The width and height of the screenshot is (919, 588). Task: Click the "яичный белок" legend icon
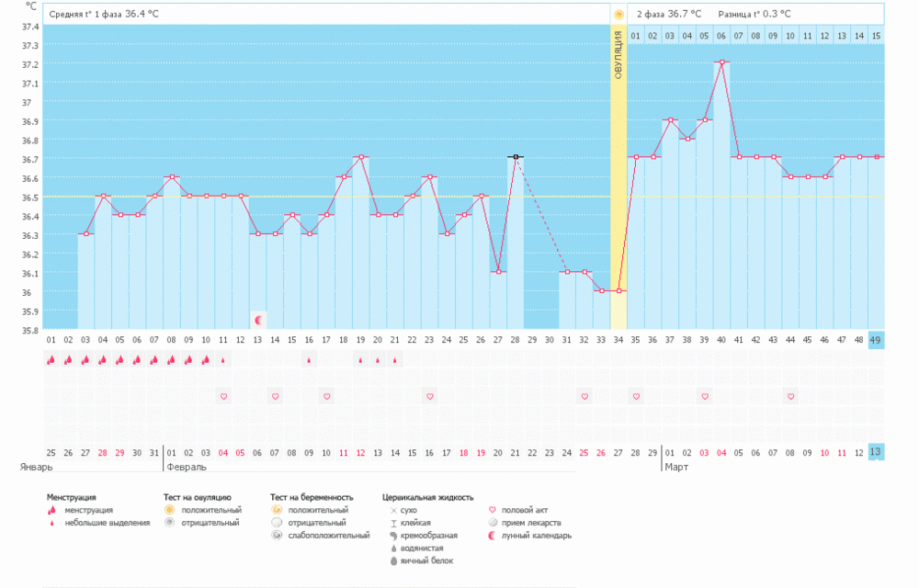[393, 560]
